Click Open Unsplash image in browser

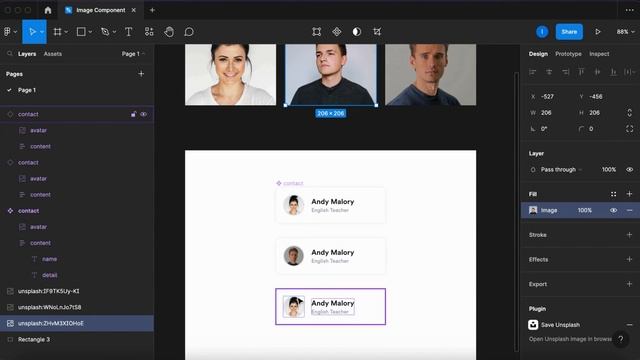[x=570, y=339]
